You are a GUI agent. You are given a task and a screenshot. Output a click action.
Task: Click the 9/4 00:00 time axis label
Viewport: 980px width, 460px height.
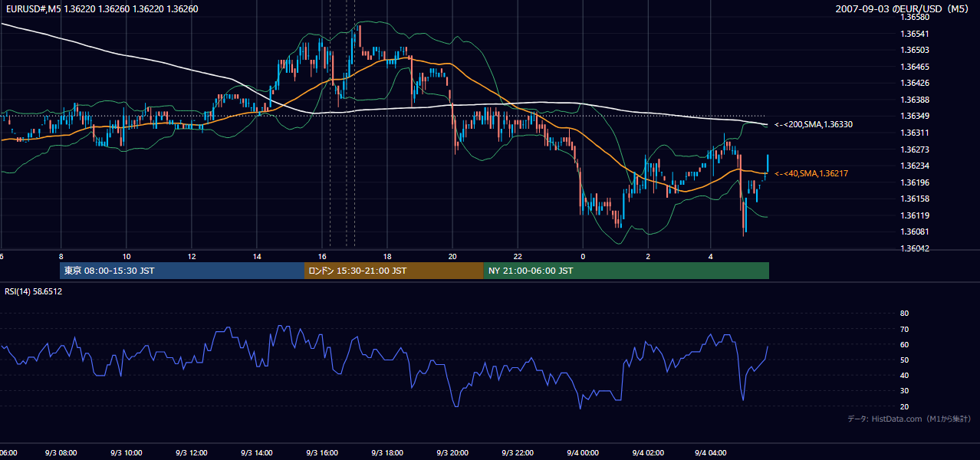click(x=583, y=453)
